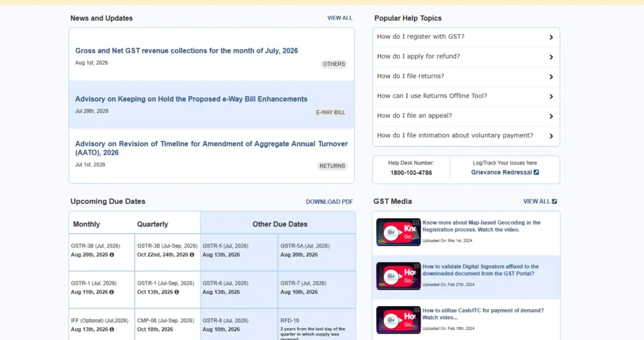Expand 'How do I register with GST?' chevron

(551, 37)
